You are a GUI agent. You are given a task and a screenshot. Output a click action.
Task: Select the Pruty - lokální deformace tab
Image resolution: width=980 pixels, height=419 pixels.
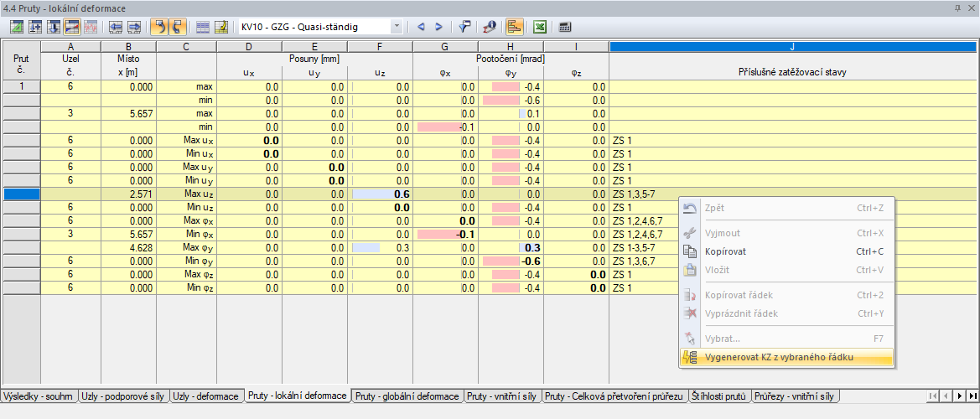click(x=297, y=396)
